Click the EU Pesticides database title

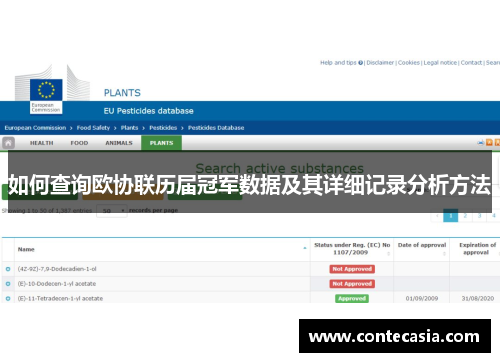click(148, 111)
